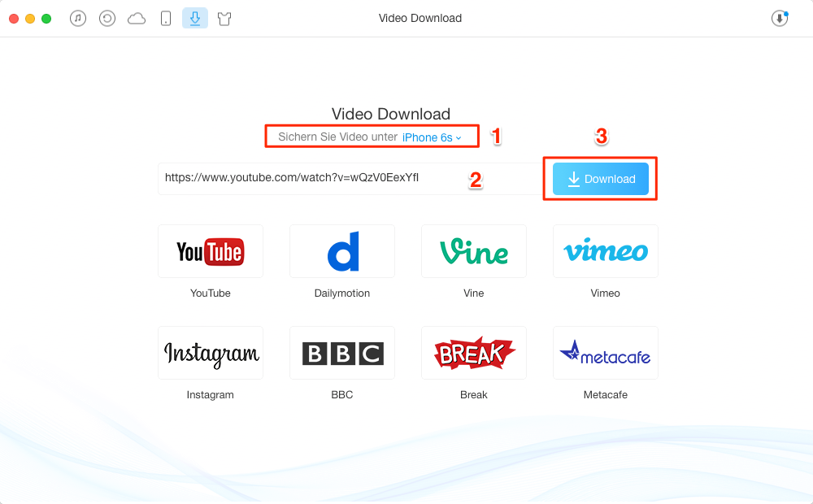Click the blue Download button
The width and height of the screenshot is (813, 504).
601,179
